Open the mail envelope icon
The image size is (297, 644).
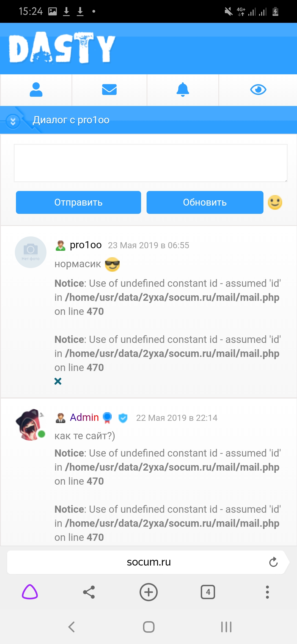click(109, 90)
